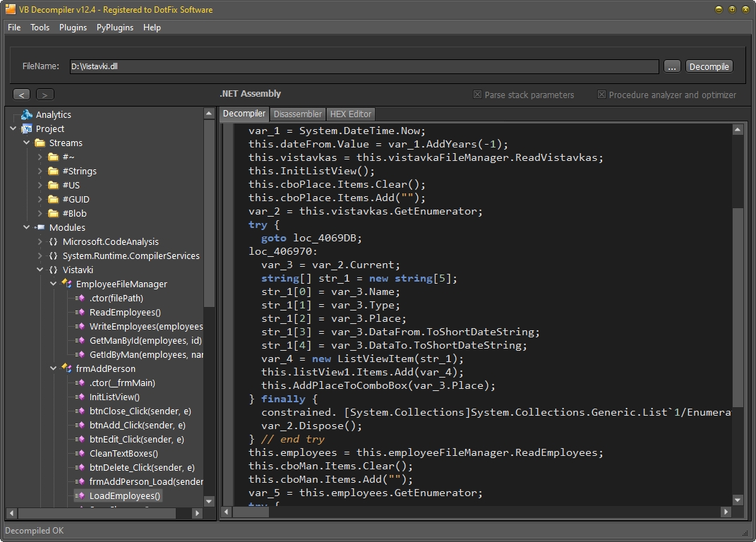Click the "Decompiled OK" status text

[x=34, y=531]
